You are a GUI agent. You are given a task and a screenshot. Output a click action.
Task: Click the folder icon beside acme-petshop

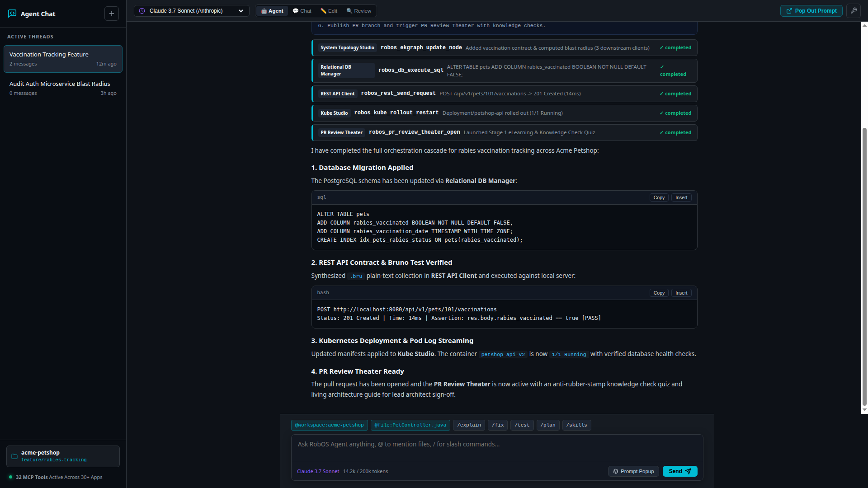[14, 456]
